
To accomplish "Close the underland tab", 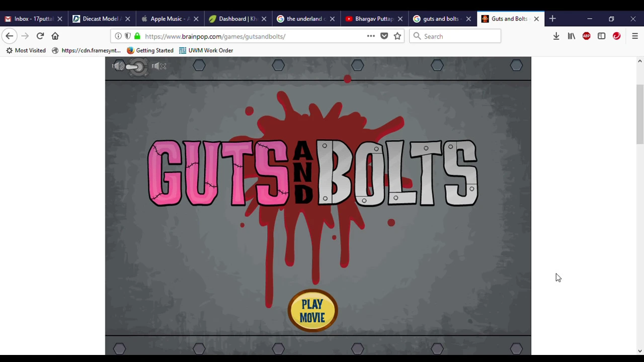I will point(332,19).
